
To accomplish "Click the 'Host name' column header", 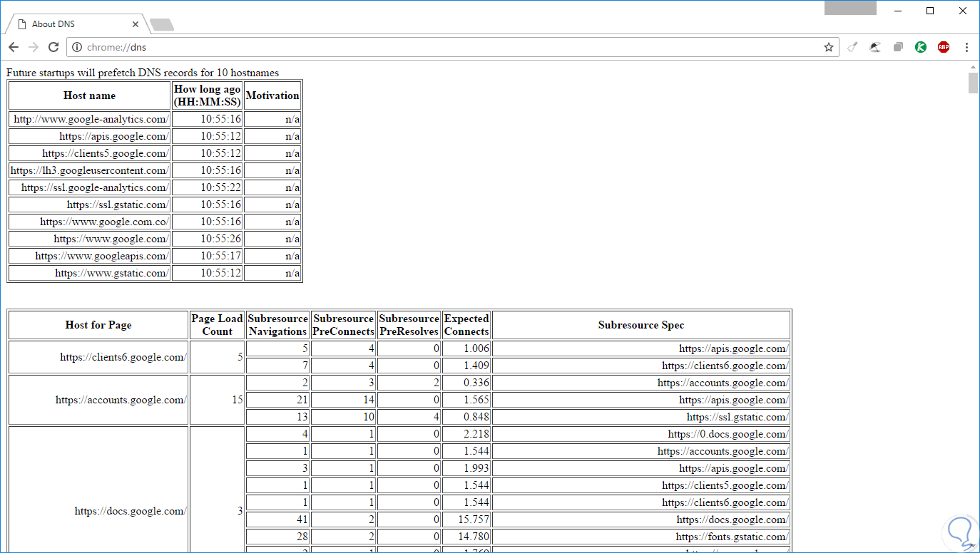I will [89, 95].
